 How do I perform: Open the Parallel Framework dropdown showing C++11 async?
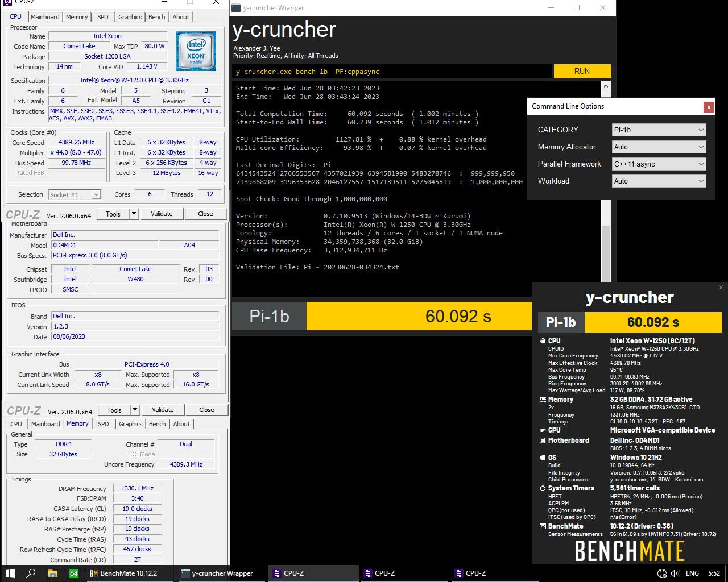point(659,164)
